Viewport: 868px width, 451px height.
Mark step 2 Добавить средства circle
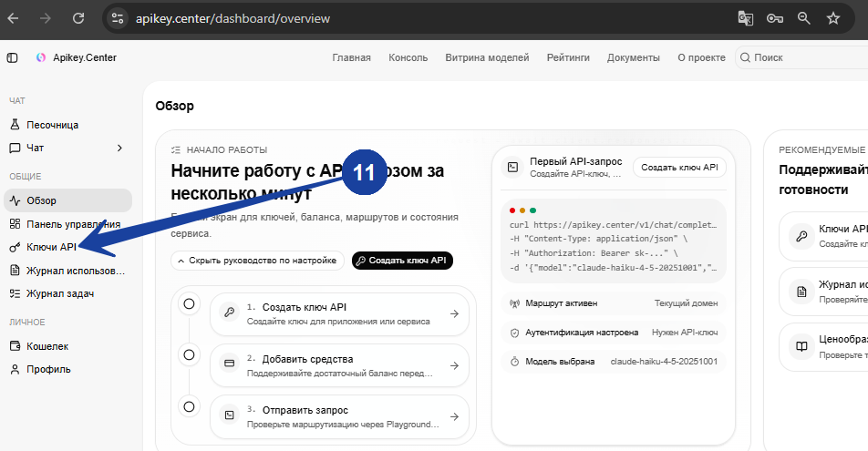189,354
